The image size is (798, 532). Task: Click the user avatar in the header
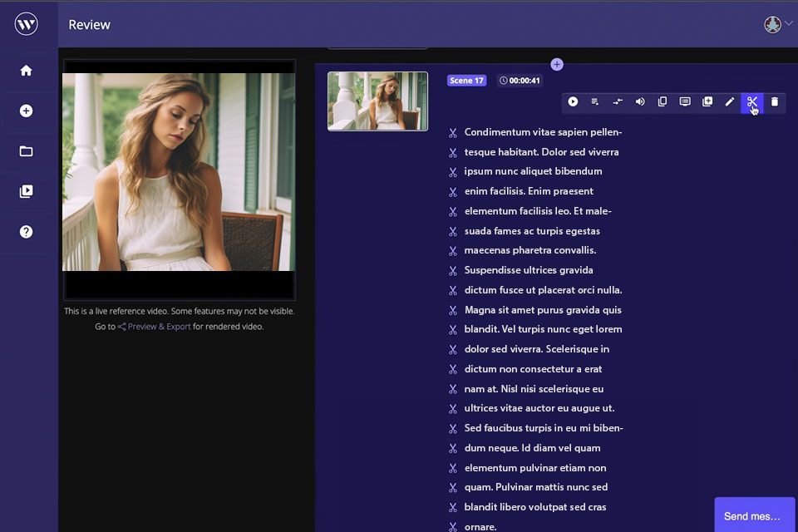772,24
